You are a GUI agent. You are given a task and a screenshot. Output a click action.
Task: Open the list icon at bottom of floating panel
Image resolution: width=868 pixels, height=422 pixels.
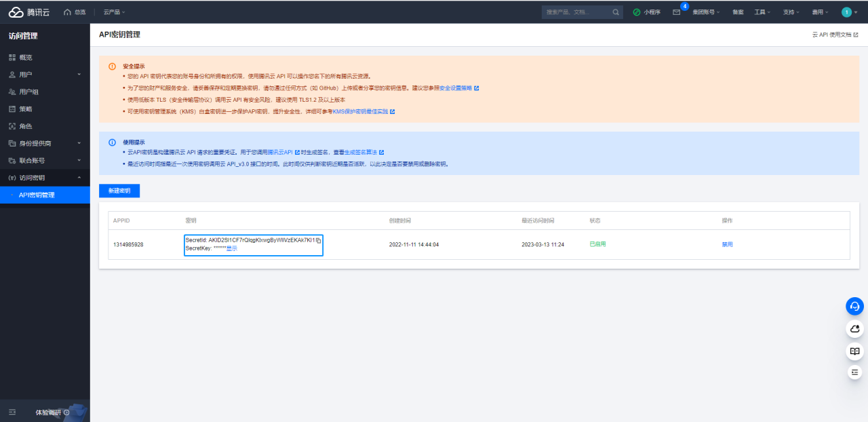pyautogui.click(x=854, y=372)
